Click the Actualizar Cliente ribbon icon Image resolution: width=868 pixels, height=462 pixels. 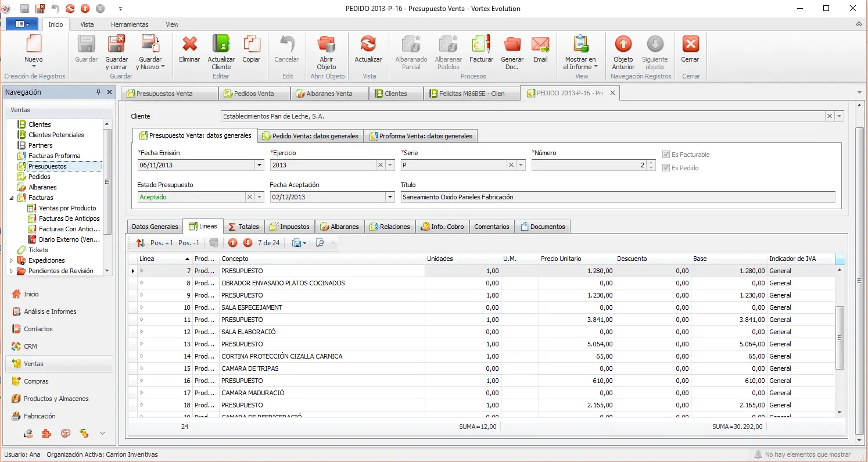click(x=221, y=44)
